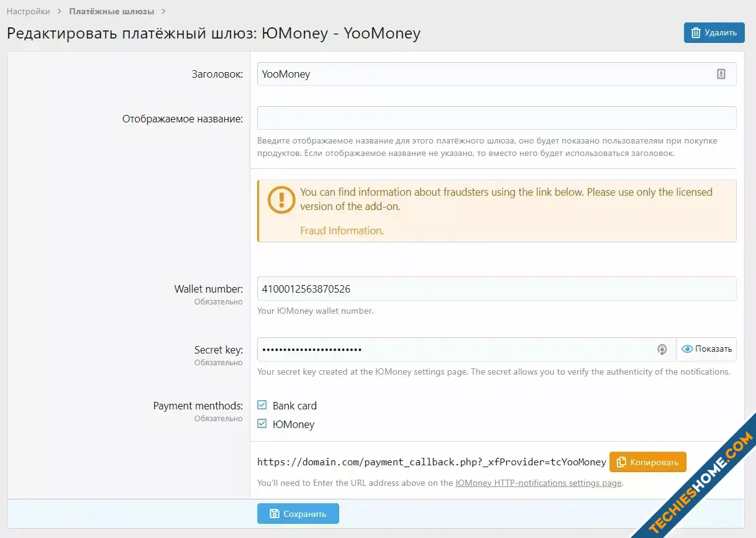Click the Заголовок field label
This screenshot has height=538, width=756.
pyautogui.click(x=217, y=75)
